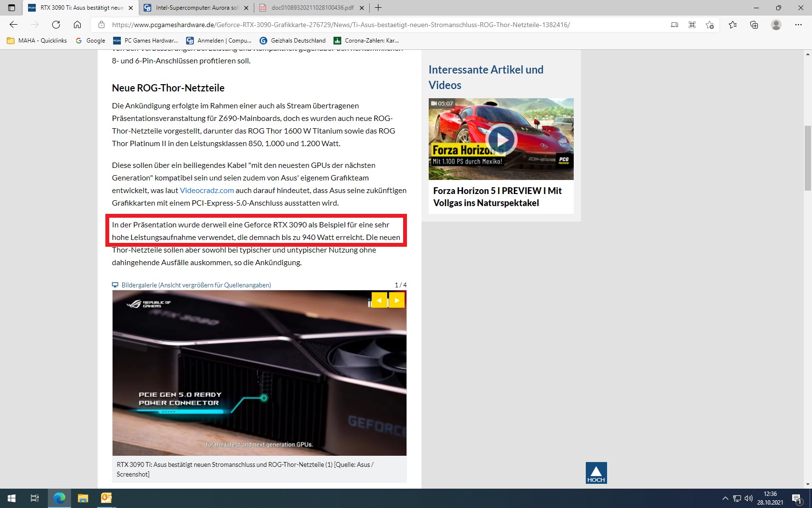
Task: View site information lock icon
Action: point(101,25)
